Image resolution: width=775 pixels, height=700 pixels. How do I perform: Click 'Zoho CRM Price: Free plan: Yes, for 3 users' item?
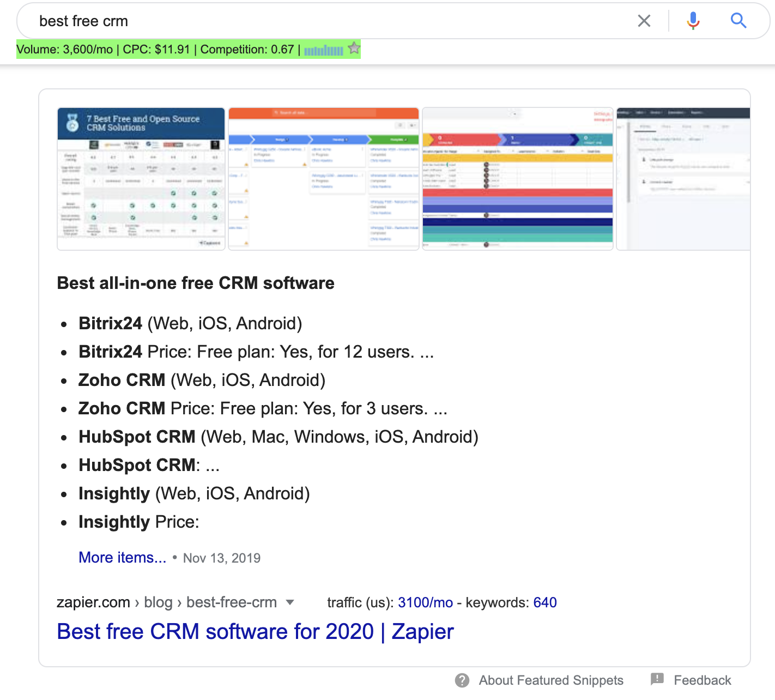click(x=263, y=408)
